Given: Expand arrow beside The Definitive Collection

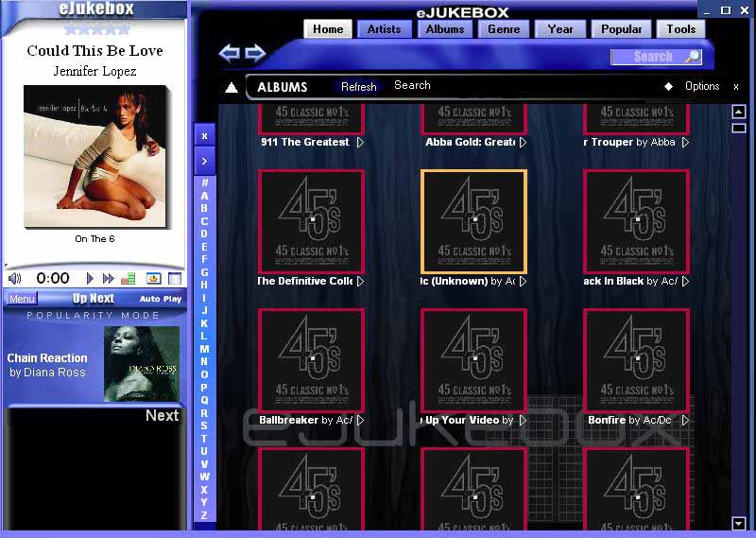Looking at the screenshot, I should [x=360, y=282].
